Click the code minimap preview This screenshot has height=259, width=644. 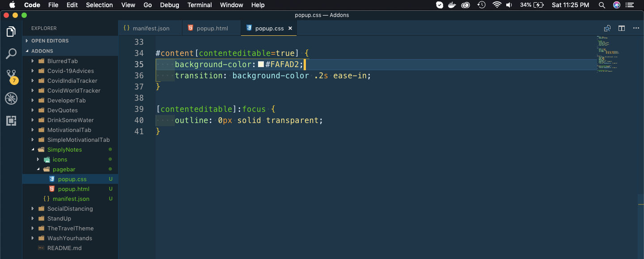pyautogui.click(x=608, y=54)
